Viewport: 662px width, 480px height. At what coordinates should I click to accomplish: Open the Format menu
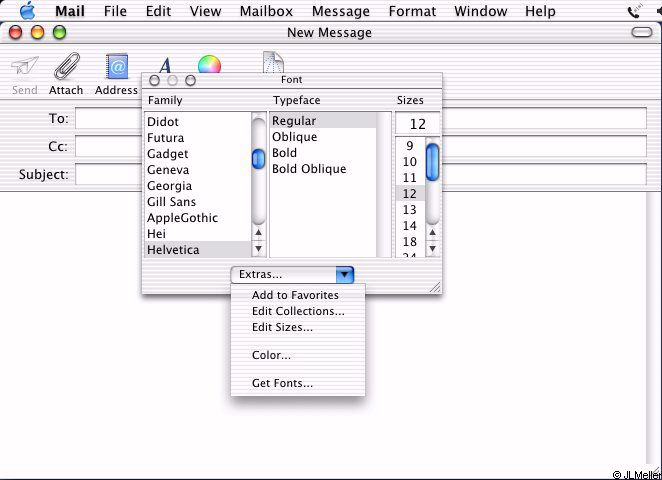point(412,11)
